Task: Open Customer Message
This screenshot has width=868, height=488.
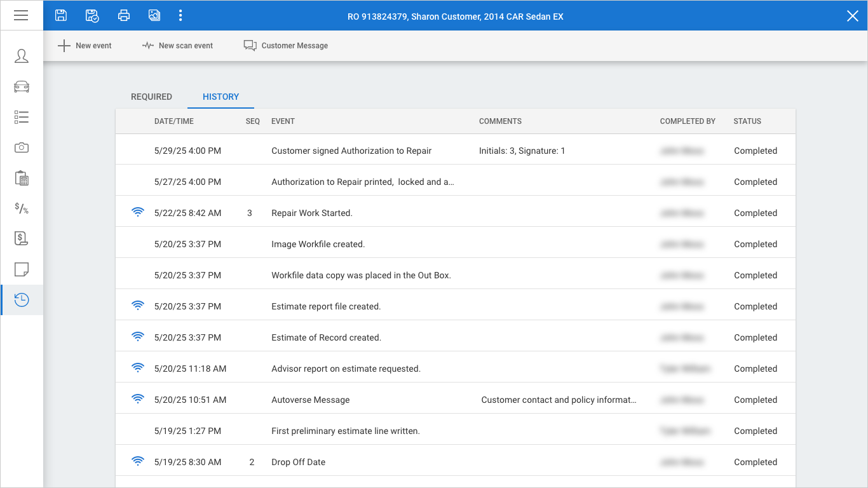Action: [286, 46]
